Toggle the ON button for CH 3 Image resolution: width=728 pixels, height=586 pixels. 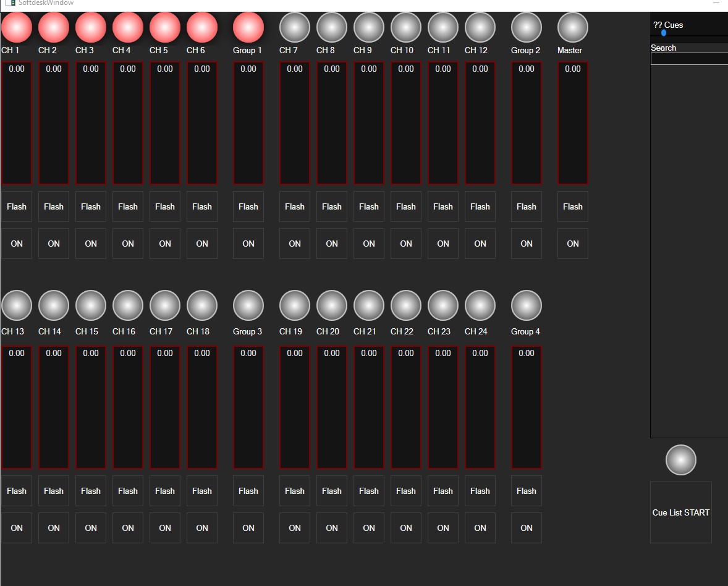tap(91, 244)
